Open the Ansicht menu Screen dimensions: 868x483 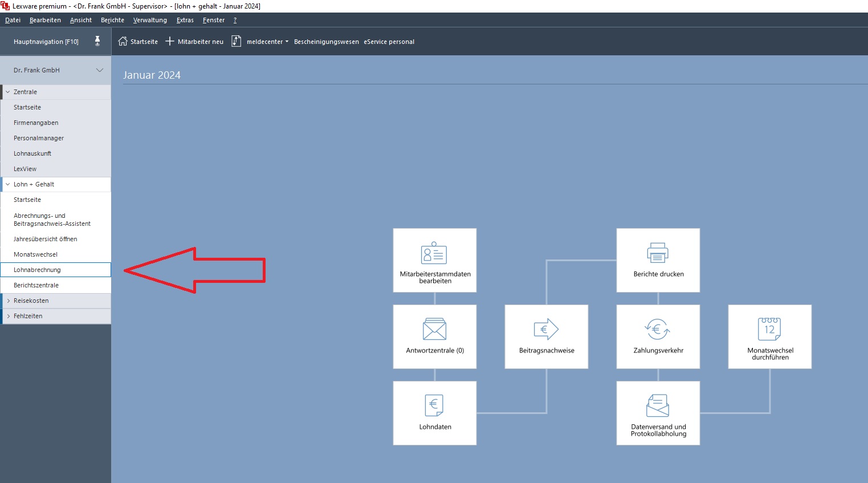(81, 20)
